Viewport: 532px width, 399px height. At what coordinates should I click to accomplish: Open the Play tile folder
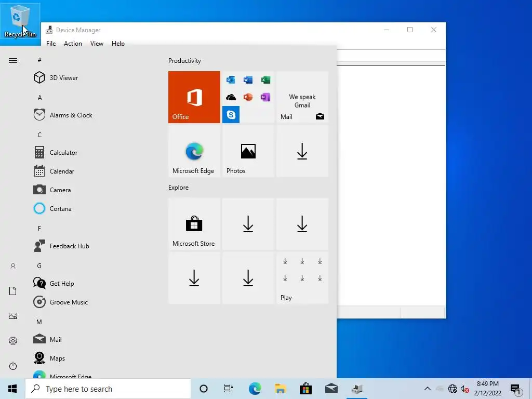(302, 278)
